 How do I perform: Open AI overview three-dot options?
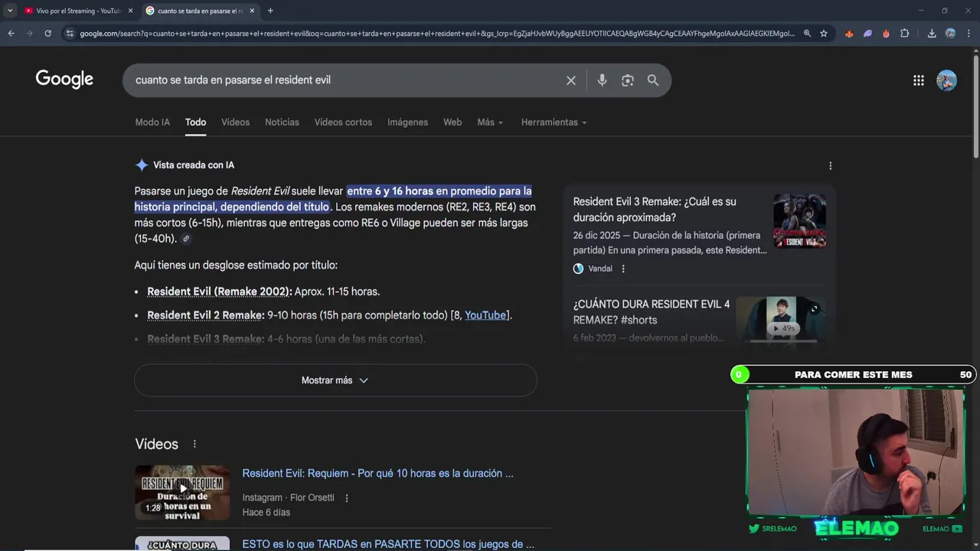[830, 165]
